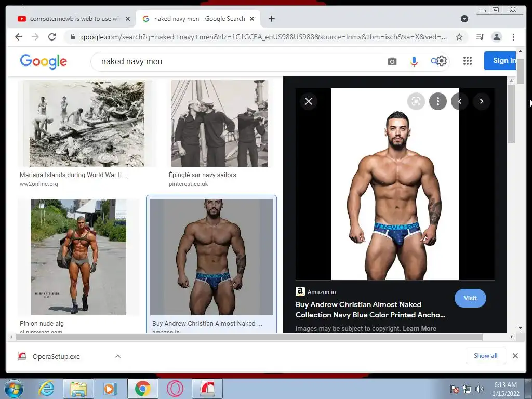Close the image preview panel
The height and width of the screenshot is (399, 532).
click(x=309, y=101)
